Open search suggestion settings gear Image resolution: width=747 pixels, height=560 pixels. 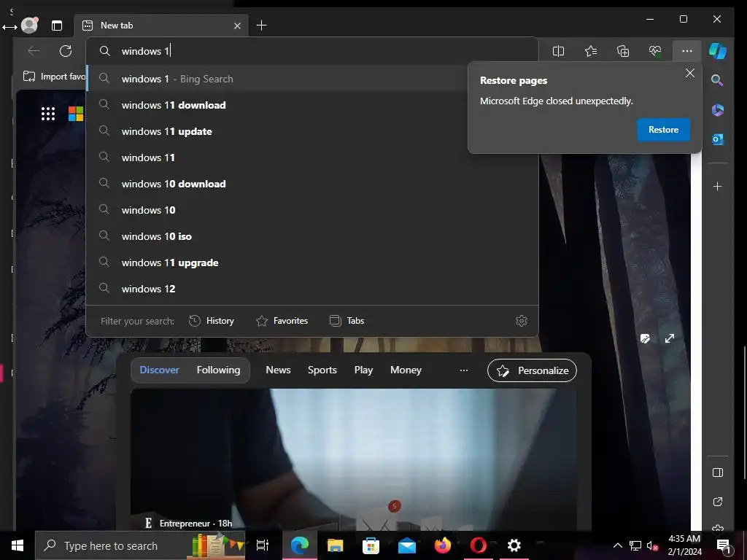click(522, 321)
